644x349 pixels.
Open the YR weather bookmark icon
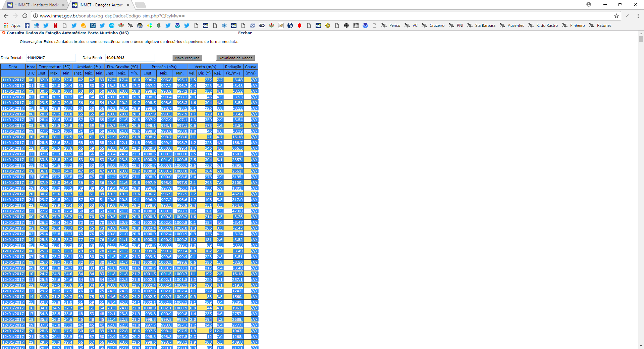click(x=112, y=26)
